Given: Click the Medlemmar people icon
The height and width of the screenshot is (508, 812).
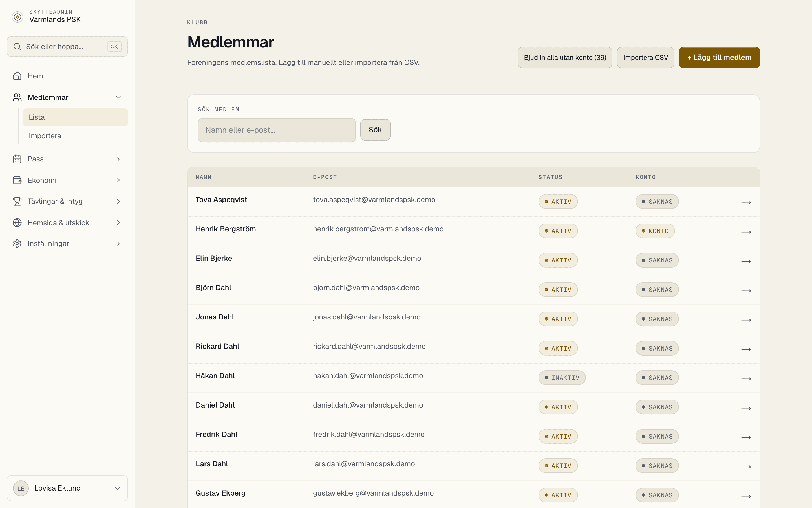Looking at the screenshot, I should click(17, 97).
